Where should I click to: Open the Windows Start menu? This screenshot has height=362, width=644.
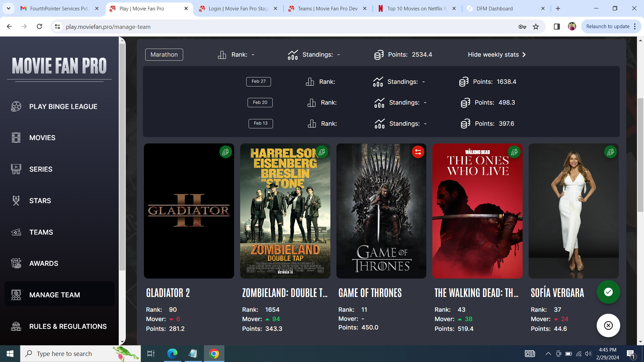click(x=10, y=354)
